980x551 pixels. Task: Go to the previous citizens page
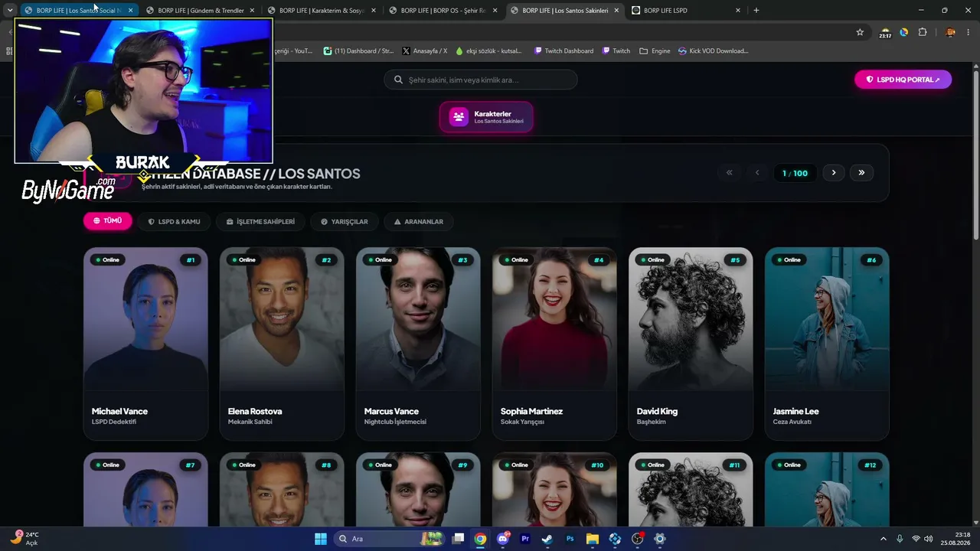tap(757, 172)
